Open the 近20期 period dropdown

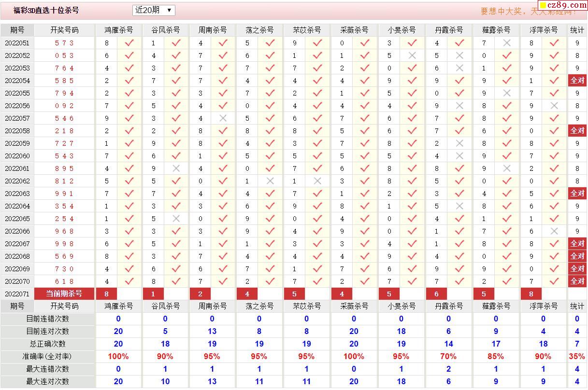click(154, 10)
